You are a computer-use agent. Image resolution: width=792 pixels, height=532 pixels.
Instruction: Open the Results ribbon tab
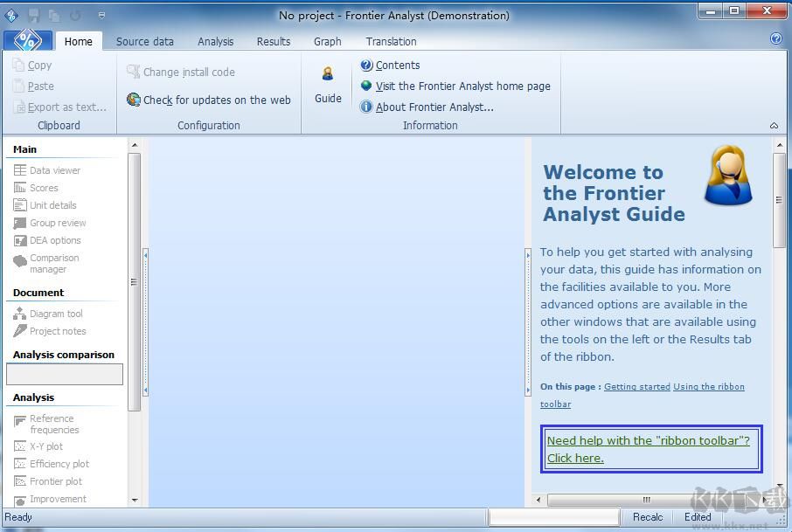pos(273,41)
